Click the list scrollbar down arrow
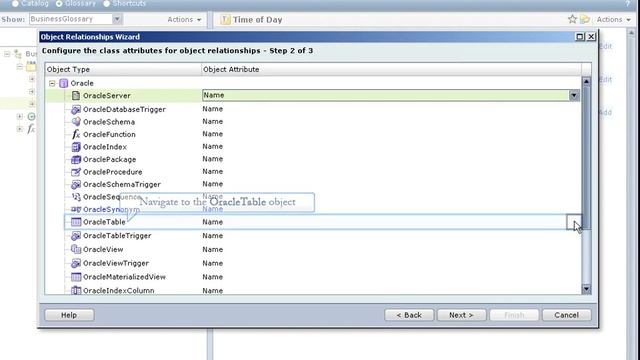This screenshot has height=360, width=640. coord(586,289)
